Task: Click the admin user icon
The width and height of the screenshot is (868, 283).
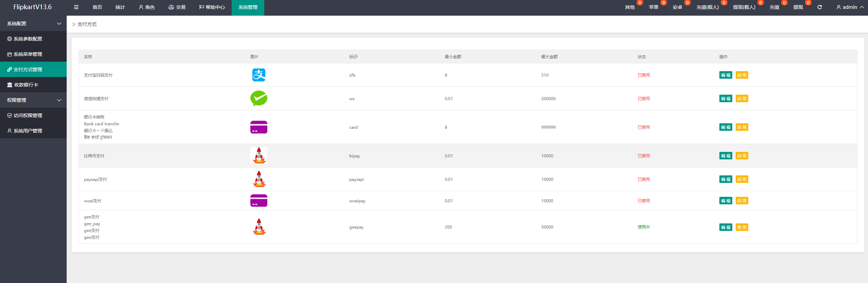Action: tap(838, 7)
